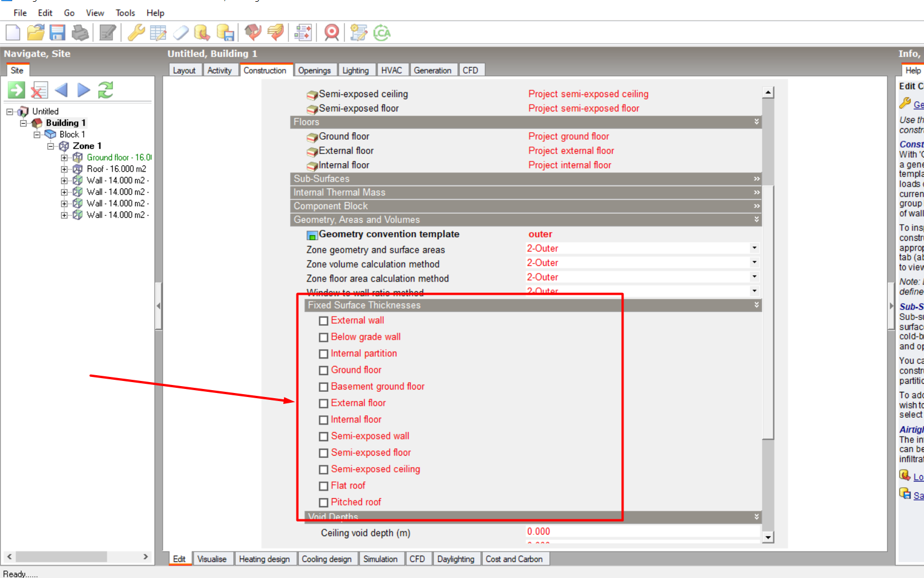Switch to the HVAC tab
The image size is (924, 578).
coord(391,70)
